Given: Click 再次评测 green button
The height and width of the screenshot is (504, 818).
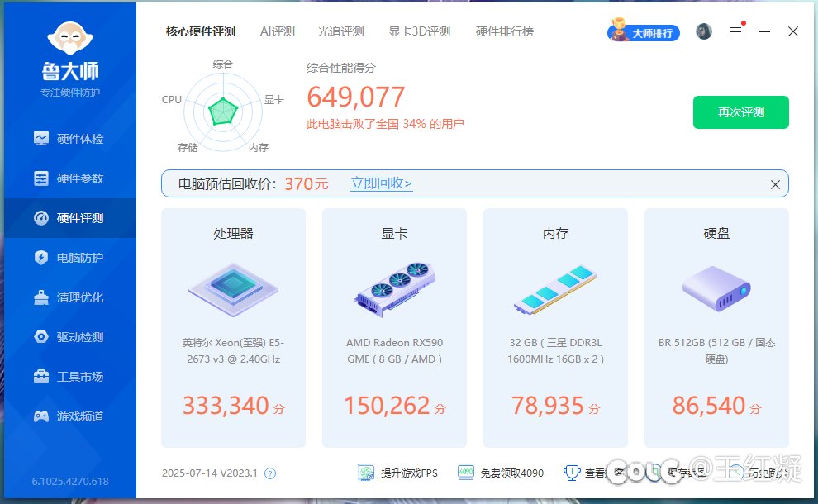Looking at the screenshot, I should point(741,112).
